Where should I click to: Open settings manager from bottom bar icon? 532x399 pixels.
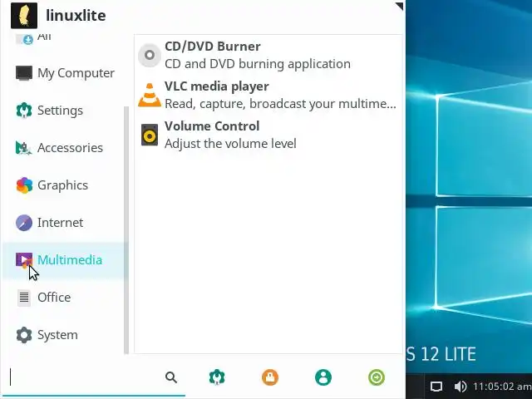[217, 377]
